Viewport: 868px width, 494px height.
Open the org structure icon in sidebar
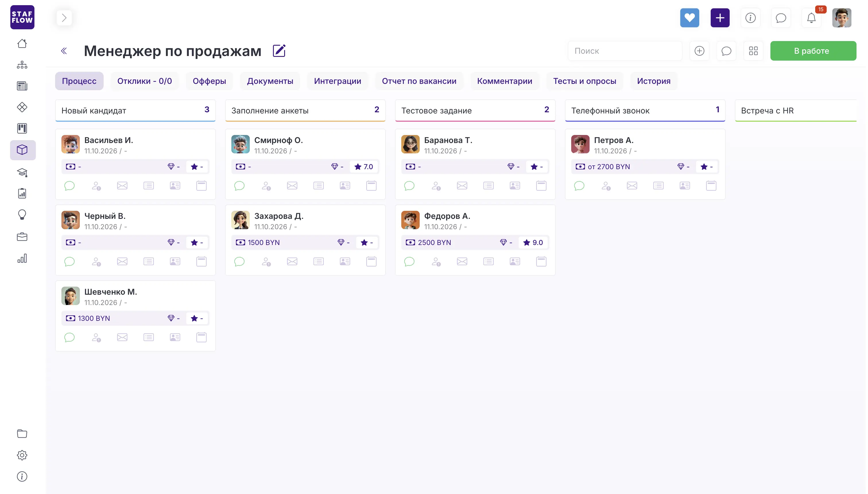[x=22, y=65]
